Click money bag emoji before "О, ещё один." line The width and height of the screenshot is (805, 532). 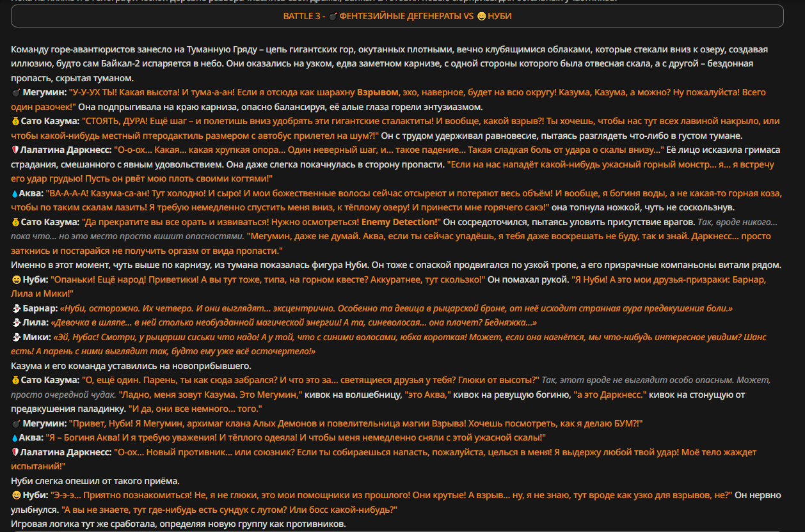pyautogui.click(x=15, y=380)
